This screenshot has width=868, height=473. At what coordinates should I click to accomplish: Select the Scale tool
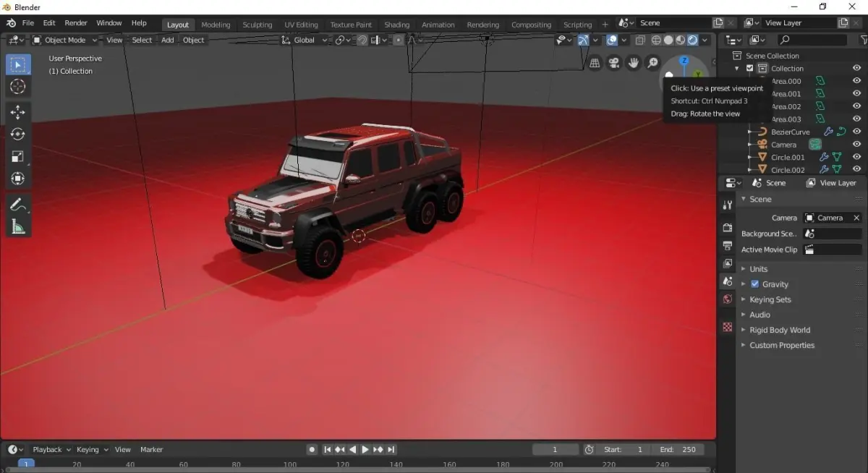tap(18, 156)
